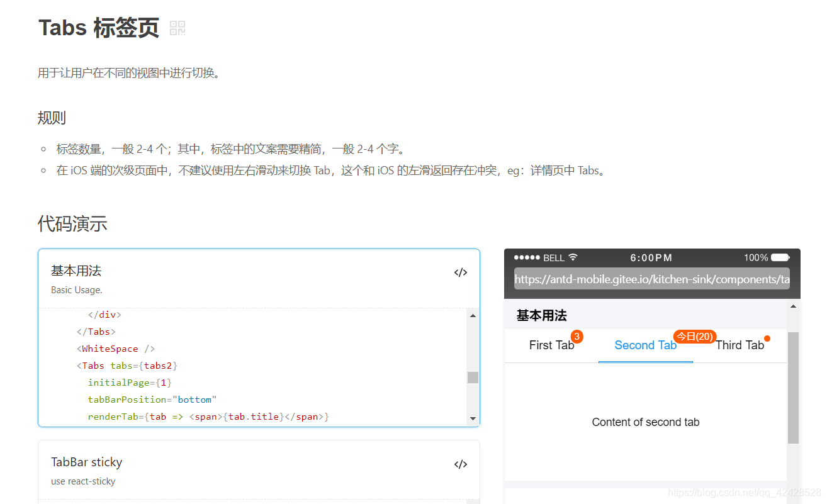Open the QR code icon beside Tabs title

point(177,28)
